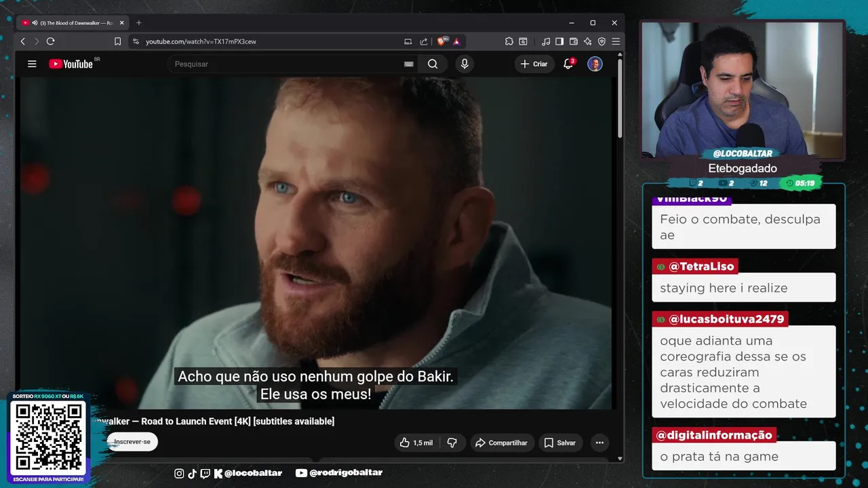The height and width of the screenshot is (488, 868).
Task: Open the YouTube hamburger guide menu
Action: click(32, 64)
